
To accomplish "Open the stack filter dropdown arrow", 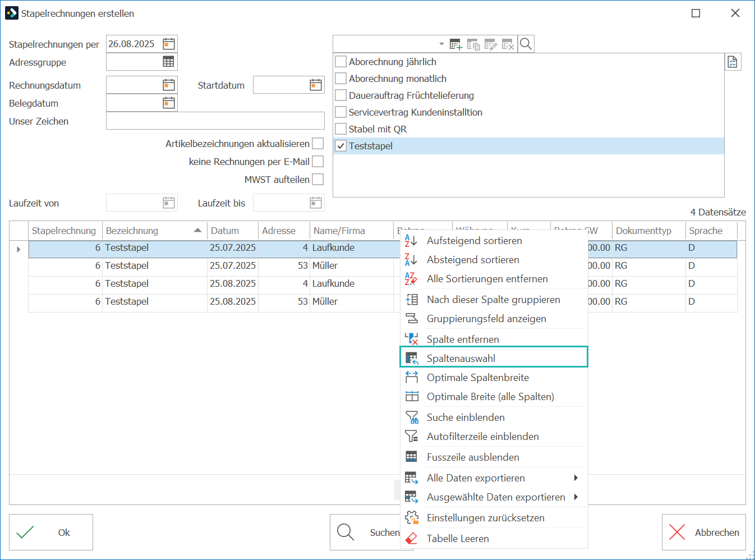I will pos(441,44).
